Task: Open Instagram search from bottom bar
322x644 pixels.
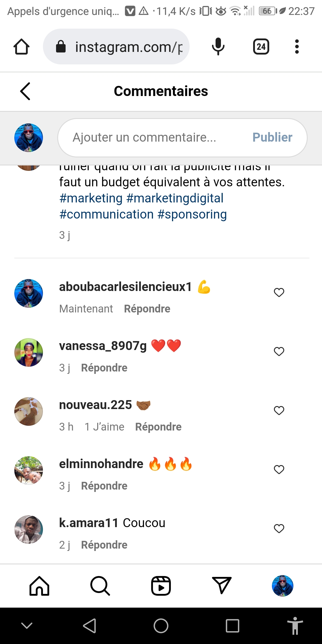Action: pos(100,586)
